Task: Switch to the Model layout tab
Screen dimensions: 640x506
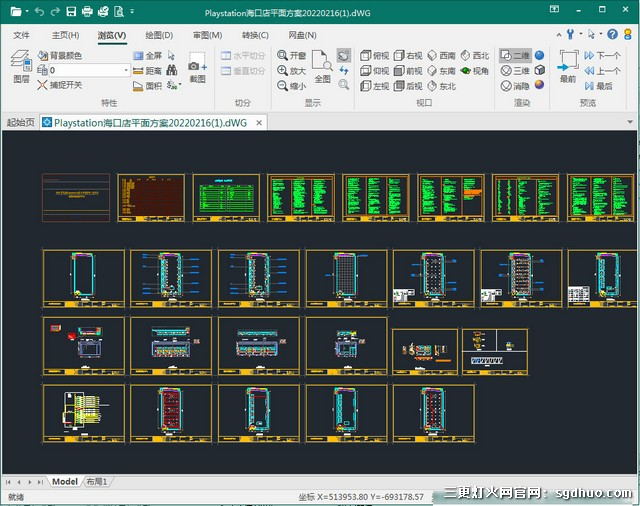Action: click(64, 482)
